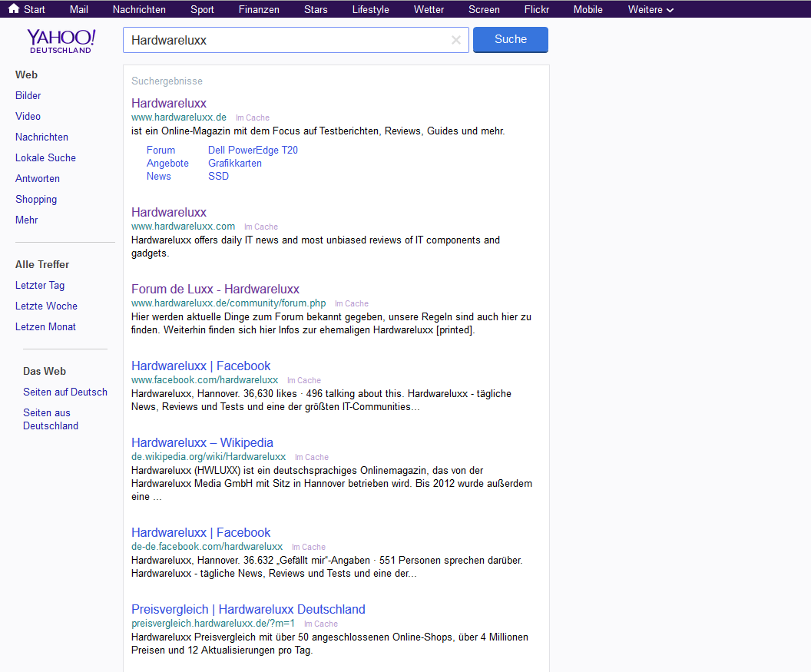Open Forum de Luxx - Hardwareluxx result
This screenshot has width=811, height=672.
tap(215, 289)
